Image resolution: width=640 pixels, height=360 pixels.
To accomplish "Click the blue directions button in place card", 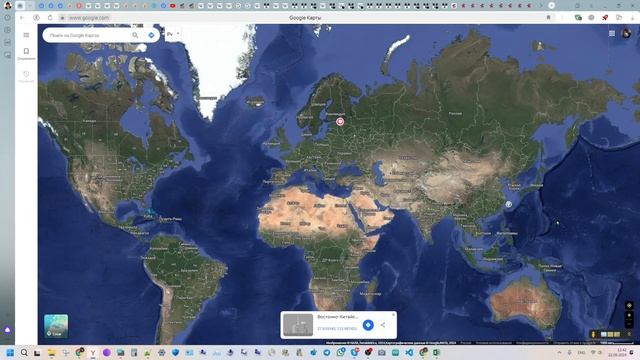I will point(368,325).
